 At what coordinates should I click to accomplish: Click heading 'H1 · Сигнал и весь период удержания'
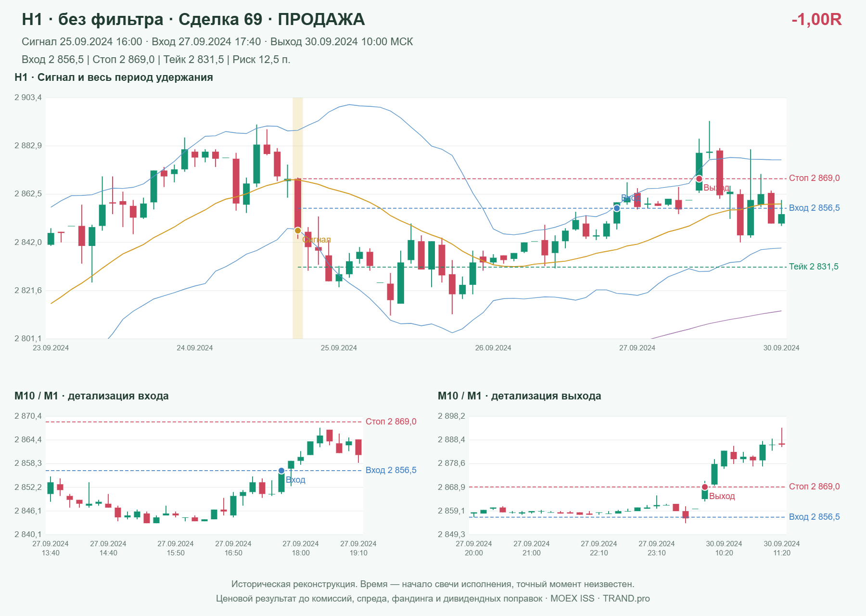tap(114, 77)
